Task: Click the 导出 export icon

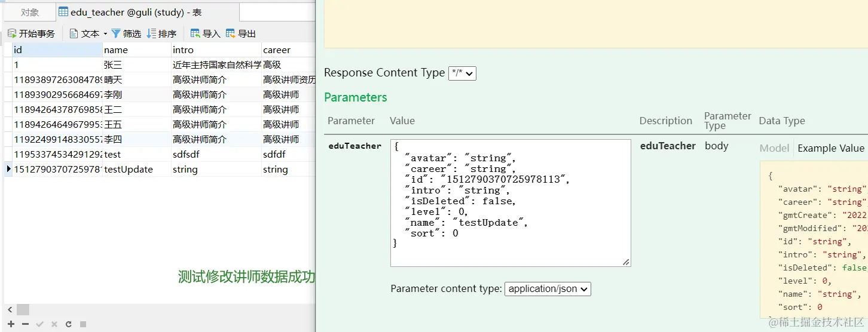Action: [x=231, y=33]
